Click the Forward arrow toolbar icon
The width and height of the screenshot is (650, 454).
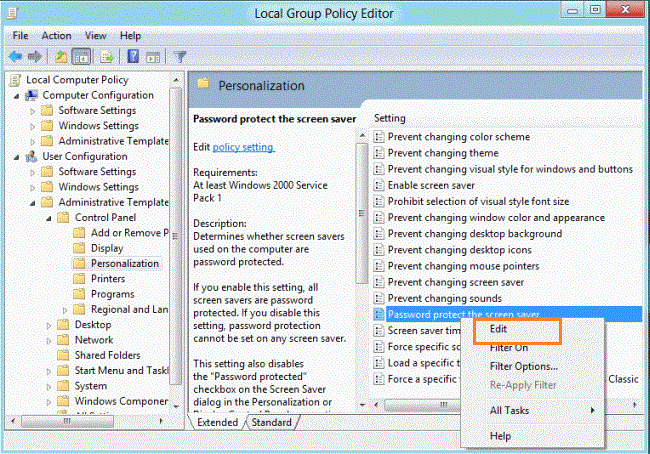tap(35, 56)
